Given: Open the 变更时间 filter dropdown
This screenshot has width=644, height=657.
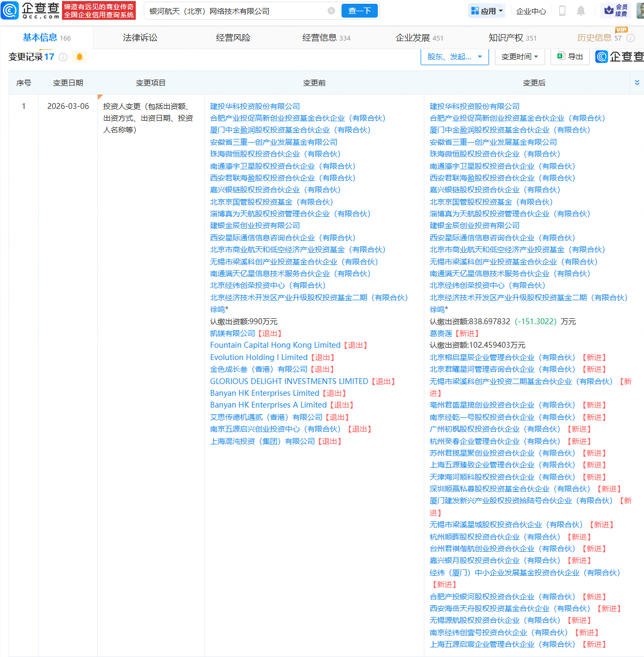Looking at the screenshot, I should tap(519, 57).
